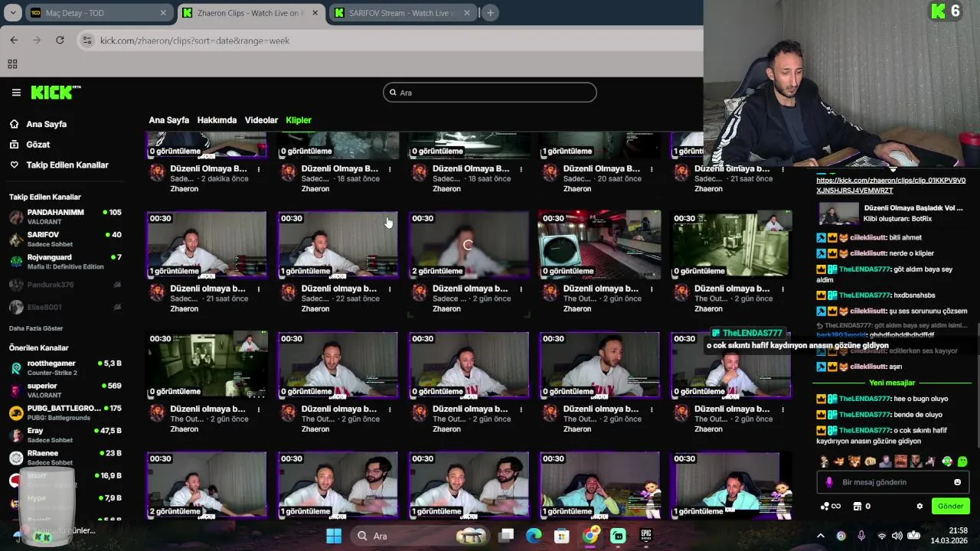Insert the green frog with headphones emote
This screenshot has width=980, height=551.
point(947,461)
